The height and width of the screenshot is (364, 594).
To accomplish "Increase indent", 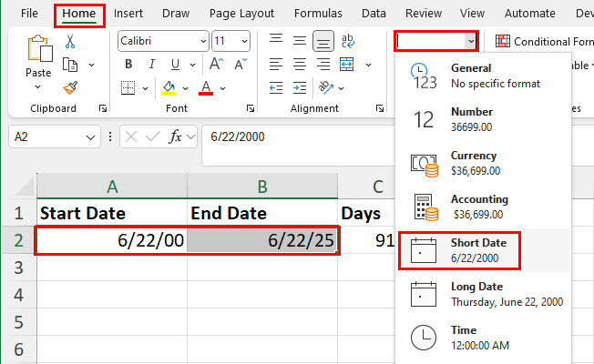I will pyautogui.click(x=300, y=87).
